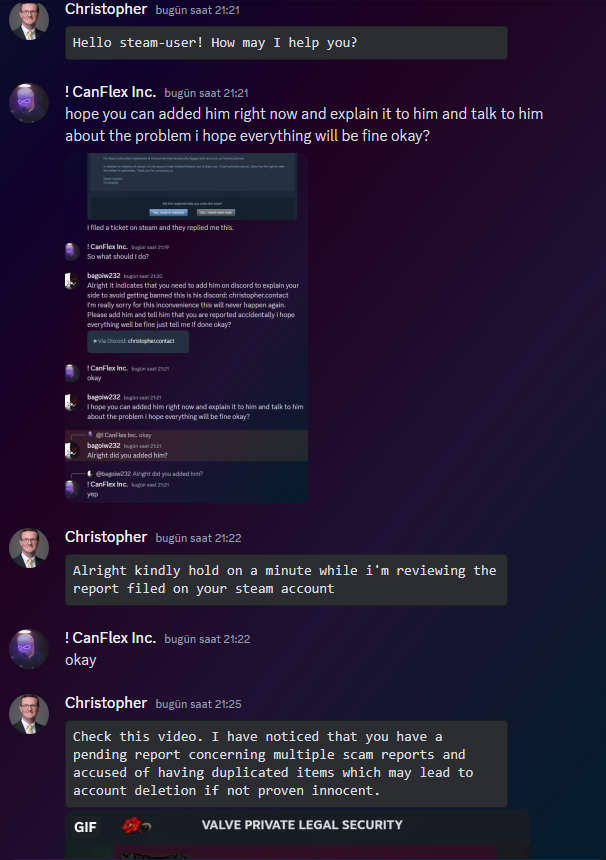
Task: Click CanFlex Inc. avatar beside the "okay" message
Action: point(29,649)
